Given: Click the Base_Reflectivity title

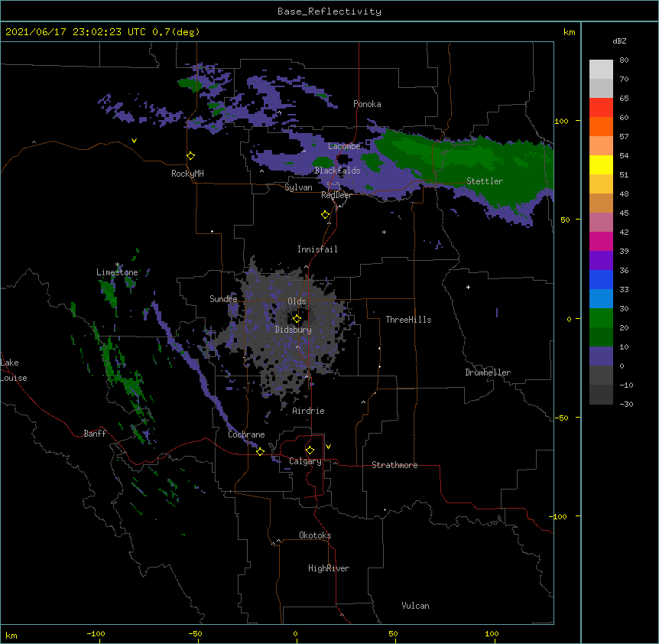Looking at the screenshot, I should click(x=329, y=11).
